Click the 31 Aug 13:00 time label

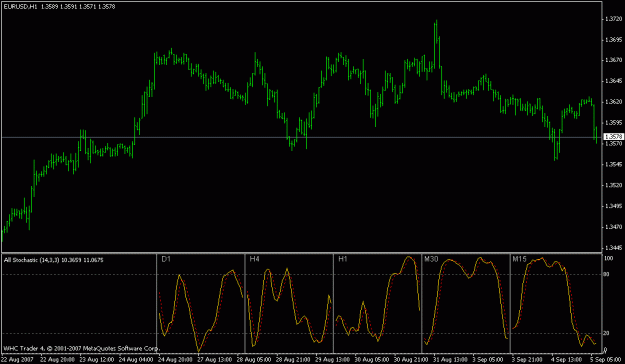pos(451,360)
